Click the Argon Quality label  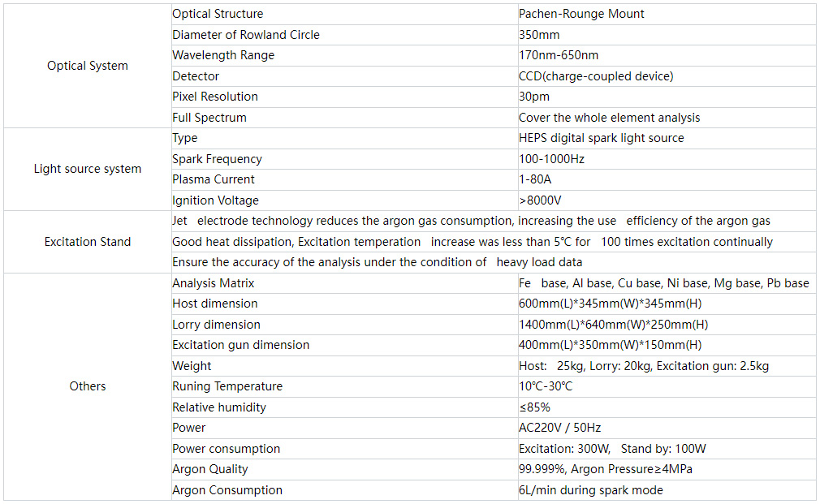coord(210,469)
